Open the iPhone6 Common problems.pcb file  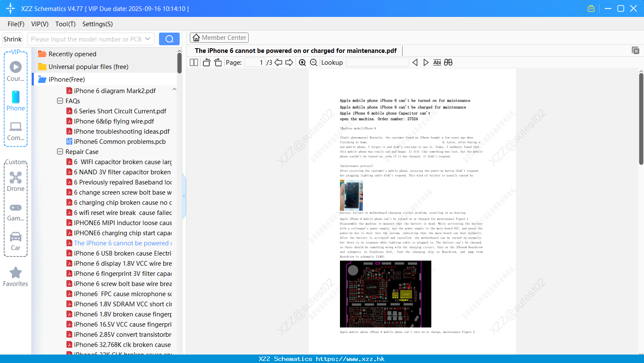tap(120, 142)
